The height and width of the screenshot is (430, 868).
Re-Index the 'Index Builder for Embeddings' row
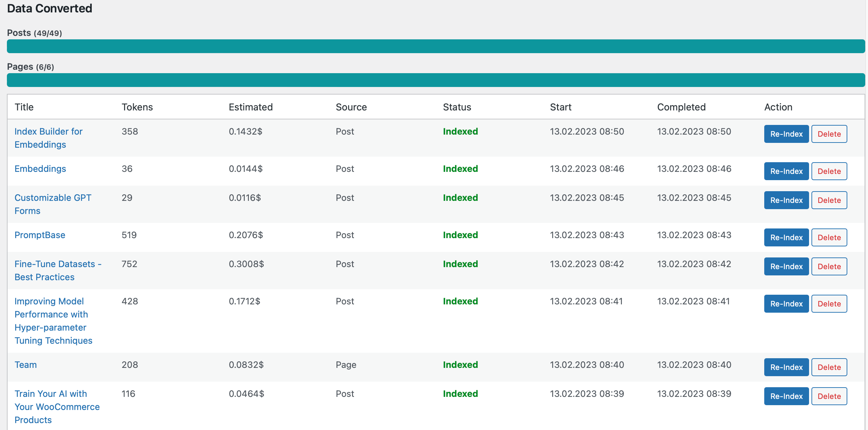[x=786, y=134]
